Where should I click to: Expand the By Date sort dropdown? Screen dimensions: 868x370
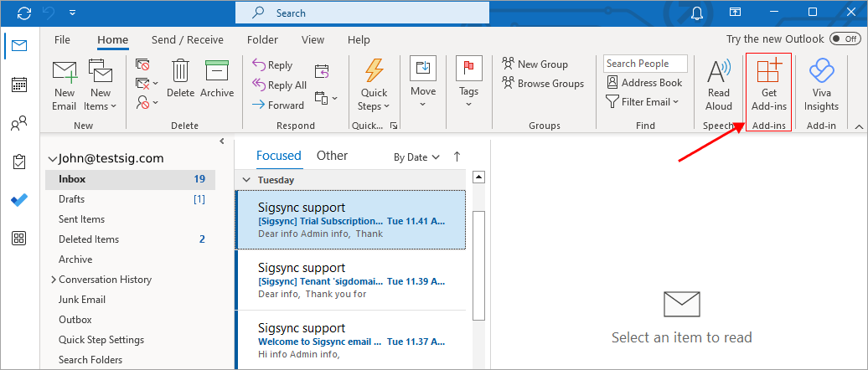point(416,157)
